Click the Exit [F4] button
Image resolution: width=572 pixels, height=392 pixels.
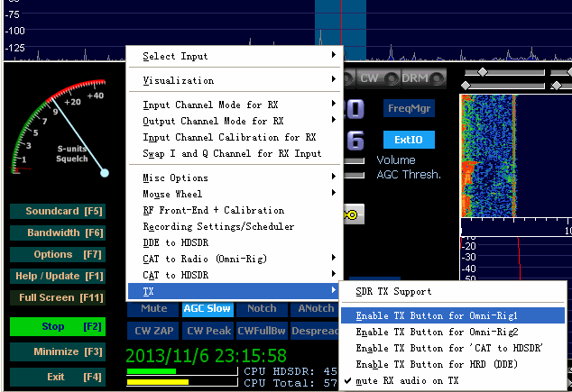tap(58, 377)
